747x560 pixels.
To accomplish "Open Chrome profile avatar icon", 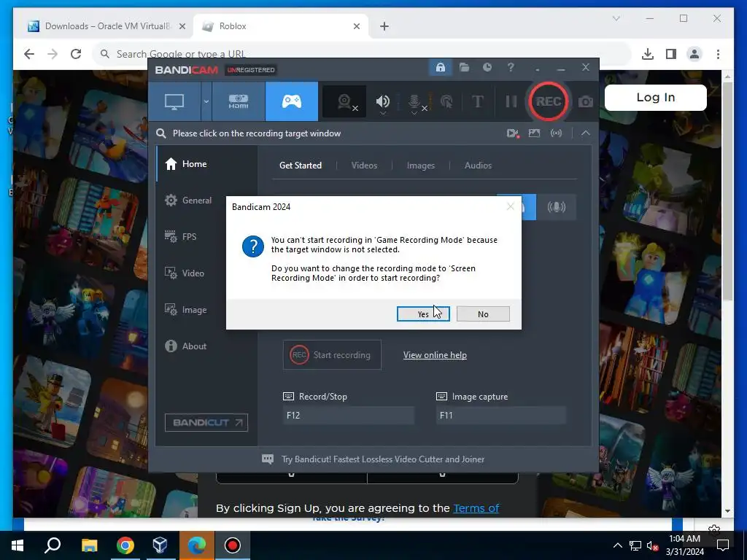I will pos(694,54).
